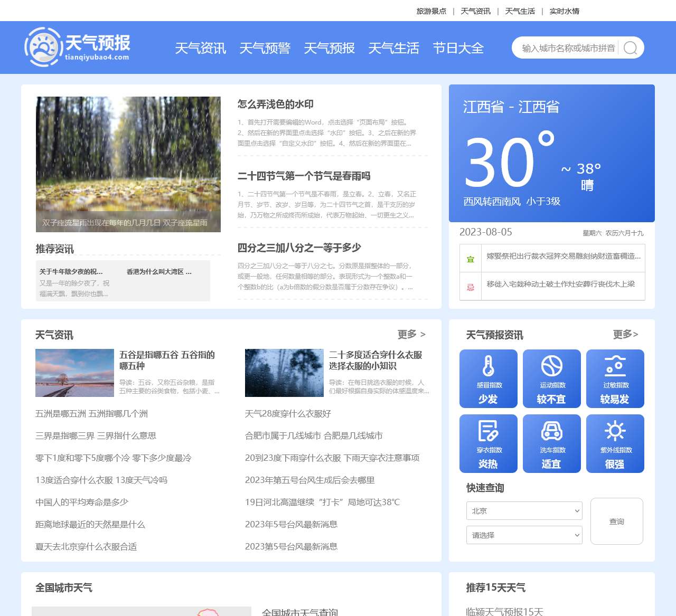676x616 pixels.
Task: Open 2023年第五号台风生成后会去哪里
Action: point(310,480)
